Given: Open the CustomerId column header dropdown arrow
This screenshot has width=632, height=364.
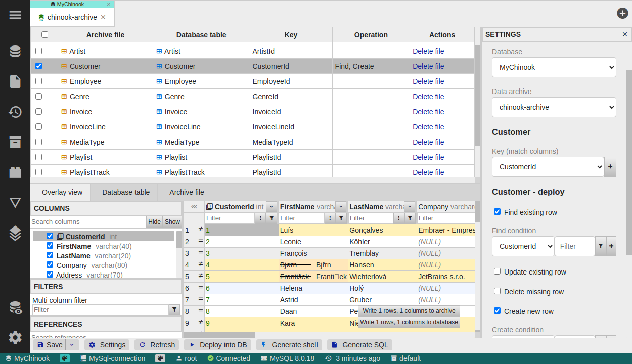Looking at the screenshot, I should click(x=272, y=207).
